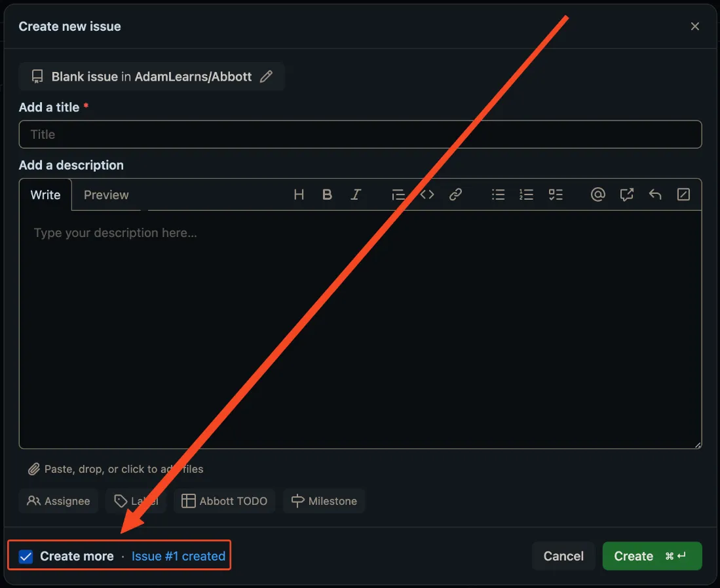
Task: Insert a quote block
Action: point(398,194)
